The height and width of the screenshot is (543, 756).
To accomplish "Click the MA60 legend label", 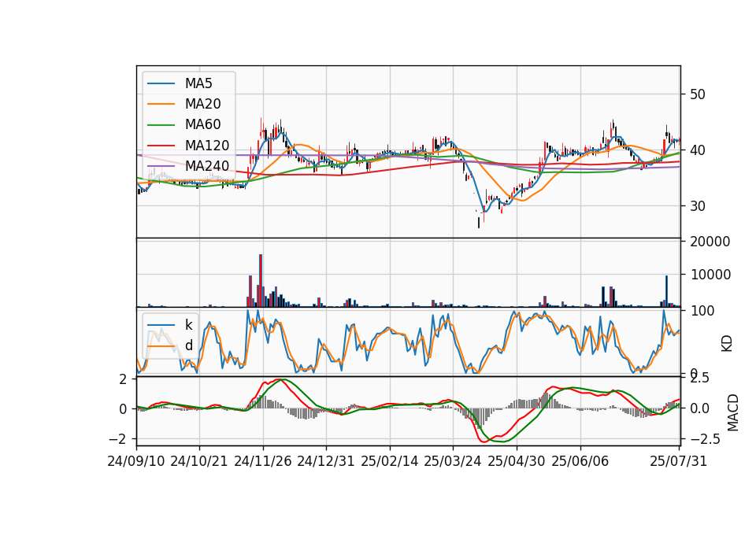I will coord(202,125).
